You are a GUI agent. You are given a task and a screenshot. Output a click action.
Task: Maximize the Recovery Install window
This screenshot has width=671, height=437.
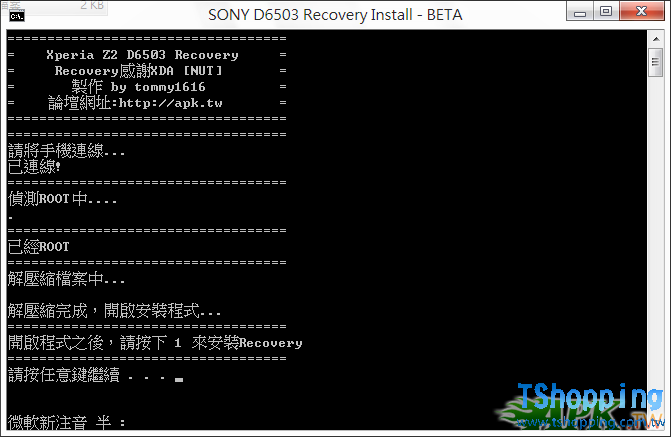tap(606, 12)
